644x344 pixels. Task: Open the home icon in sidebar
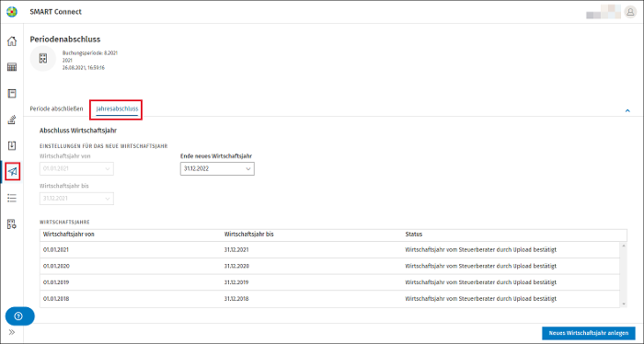coord(12,41)
